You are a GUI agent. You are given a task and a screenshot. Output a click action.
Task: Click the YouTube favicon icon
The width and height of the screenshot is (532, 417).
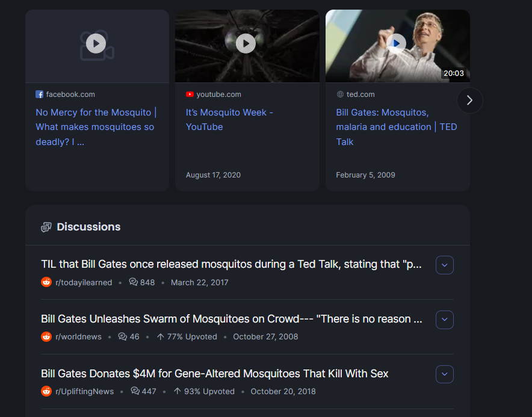(190, 94)
